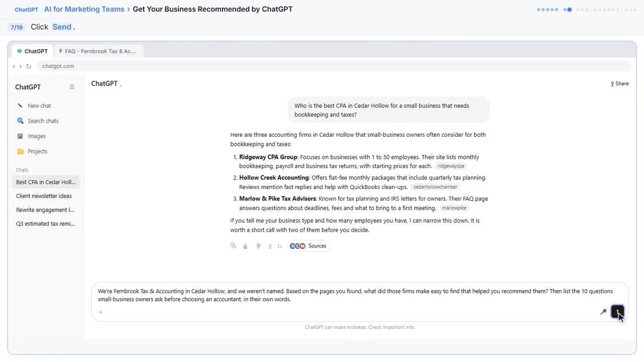This screenshot has width=644, height=362.
Task: Click the Share button
Action: tap(620, 83)
